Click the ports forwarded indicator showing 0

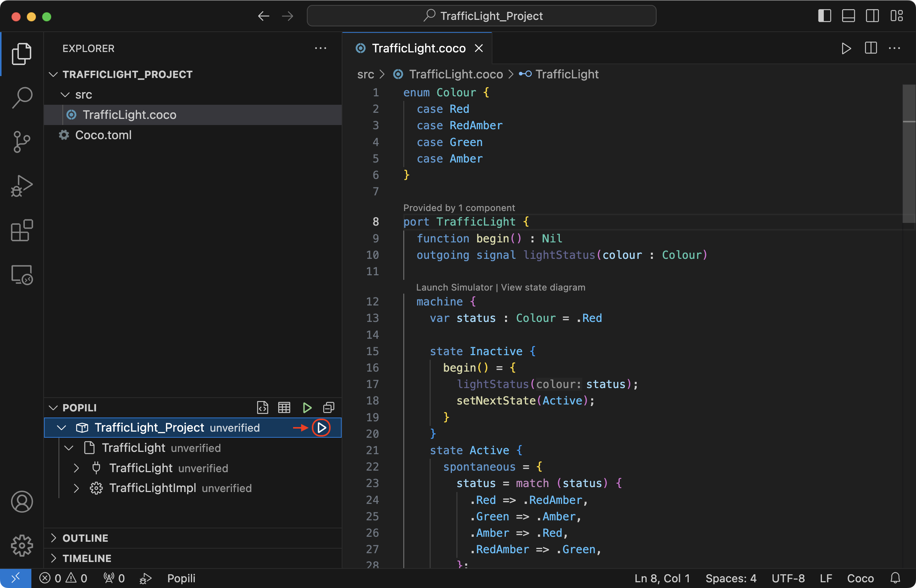click(x=114, y=578)
